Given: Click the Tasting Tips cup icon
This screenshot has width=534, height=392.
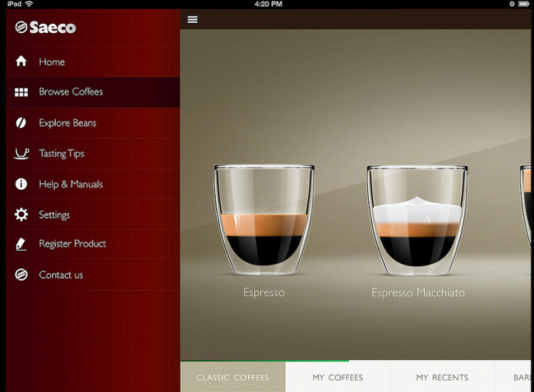Looking at the screenshot, I should tap(21, 154).
